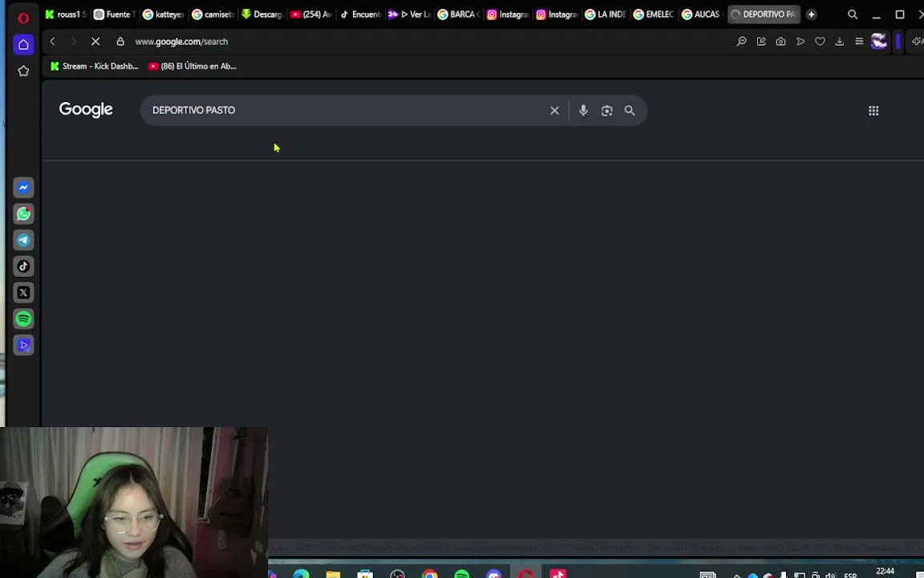Viewport: 924px width, 578px height.
Task: Switch to the AUCAS tab
Action: pos(701,14)
